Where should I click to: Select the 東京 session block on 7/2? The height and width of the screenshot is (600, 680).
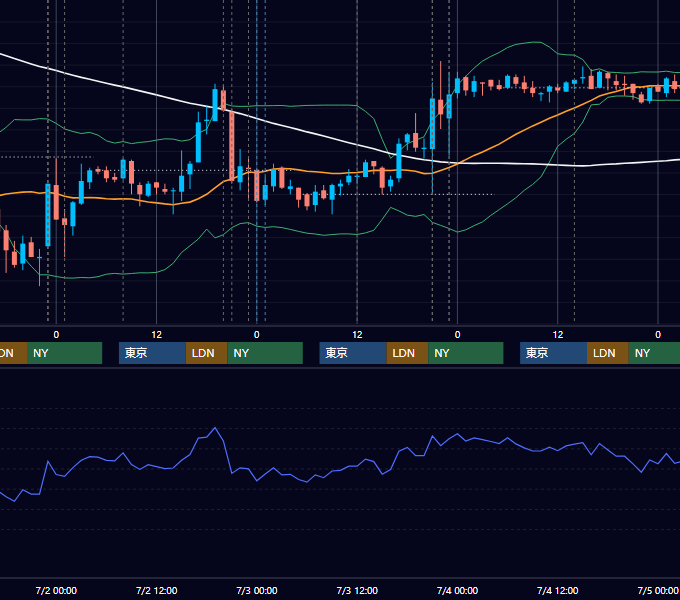point(152,353)
